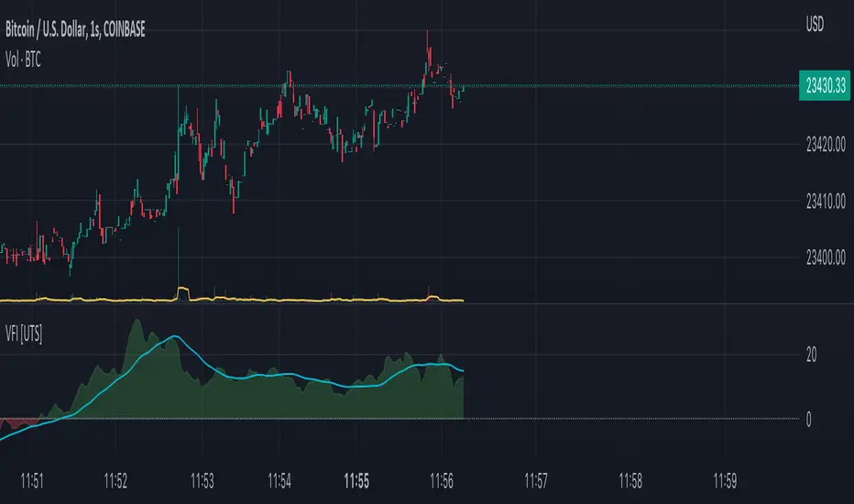Click the 11:53 time axis label
This screenshot has width=854, height=504.
pos(203,481)
